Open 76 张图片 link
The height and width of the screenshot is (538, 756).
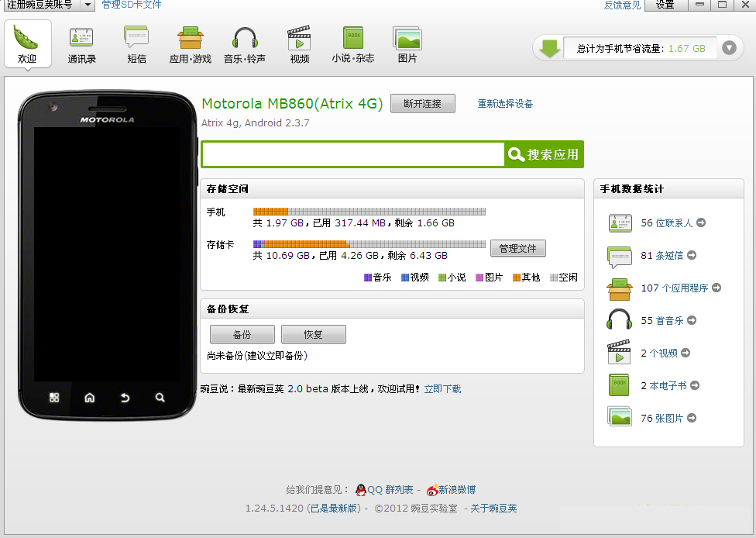click(x=662, y=419)
